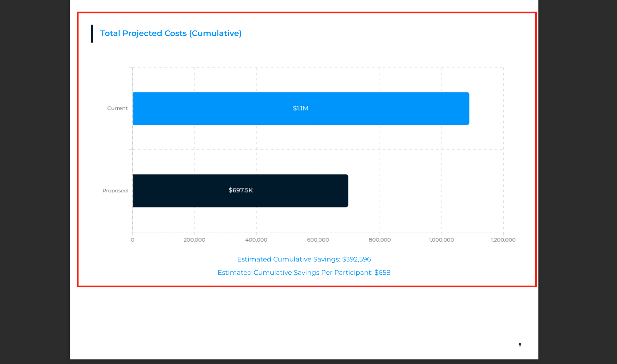
Task: Click the Proposed axis label
Action: tap(115, 191)
